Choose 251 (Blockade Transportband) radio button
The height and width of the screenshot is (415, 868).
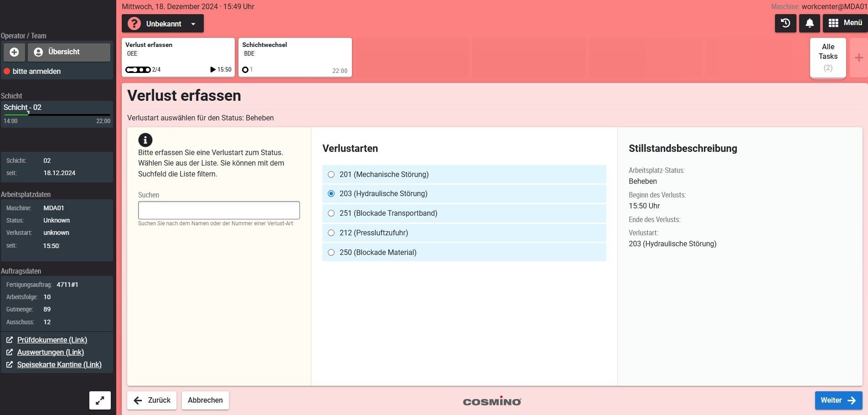[x=331, y=213]
